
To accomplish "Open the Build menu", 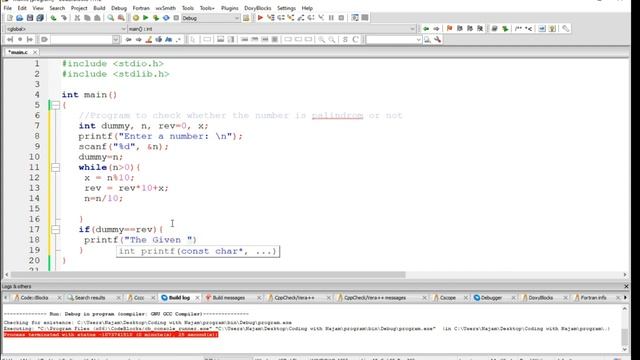I will tap(99, 8).
